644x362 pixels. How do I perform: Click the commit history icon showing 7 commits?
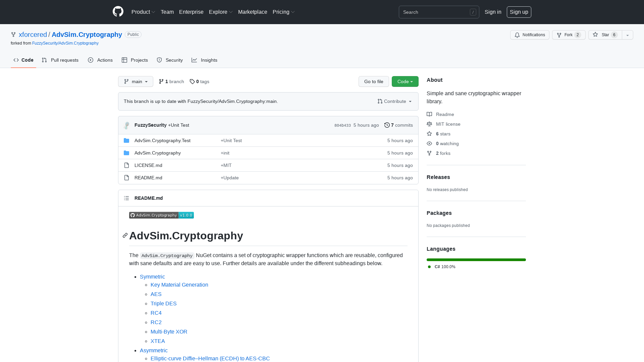coord(386,125)
